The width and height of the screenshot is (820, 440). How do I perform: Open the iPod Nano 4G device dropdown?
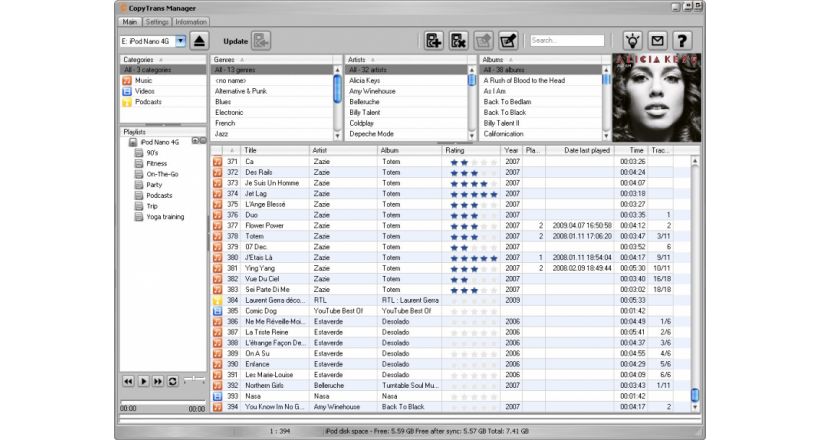(180, 41)
